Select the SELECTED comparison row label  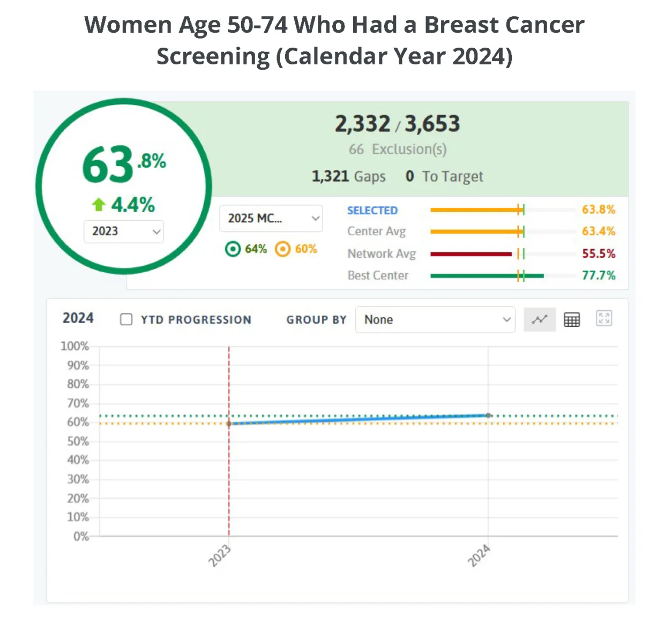point(372,211)
